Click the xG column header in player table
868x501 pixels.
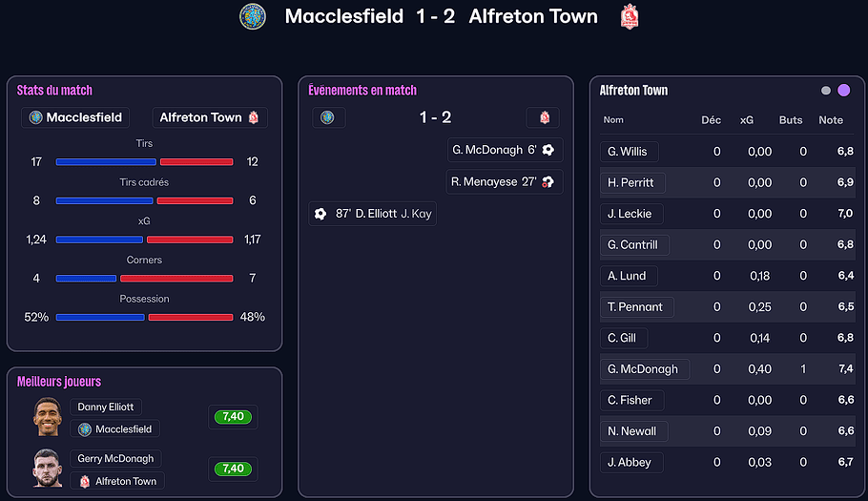click(x=747, y=120)
